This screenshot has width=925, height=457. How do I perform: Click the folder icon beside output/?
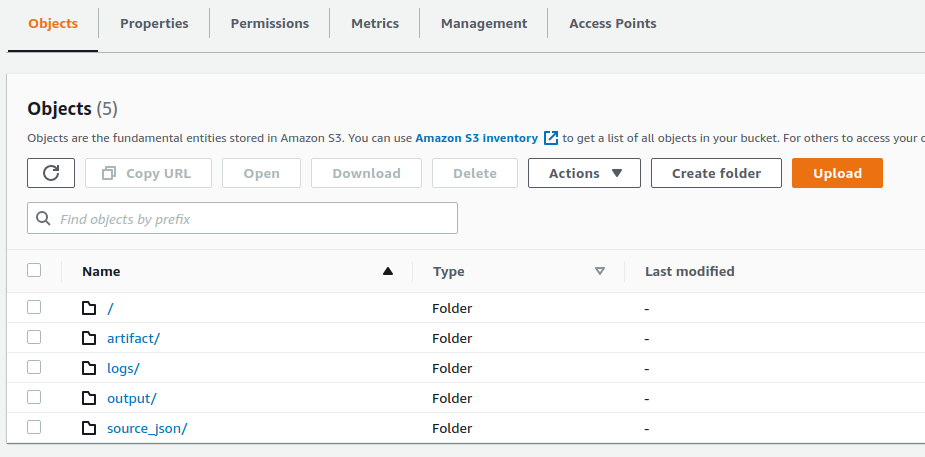(x=88, y=398)
